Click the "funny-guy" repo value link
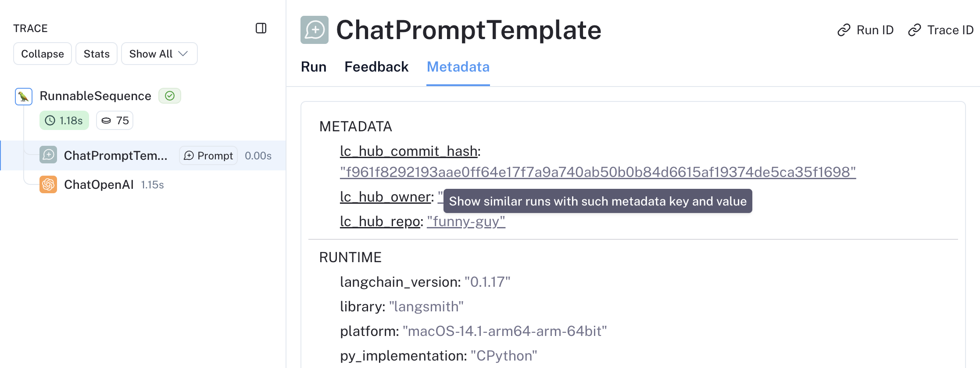Screen dimensions: 980x368 (466, 221)
